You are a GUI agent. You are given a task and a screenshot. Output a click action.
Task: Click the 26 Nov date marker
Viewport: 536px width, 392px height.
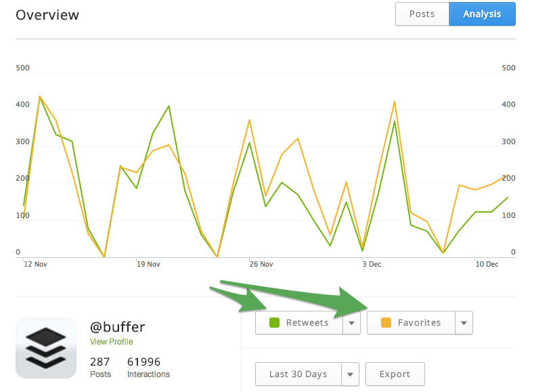[261, 264]
